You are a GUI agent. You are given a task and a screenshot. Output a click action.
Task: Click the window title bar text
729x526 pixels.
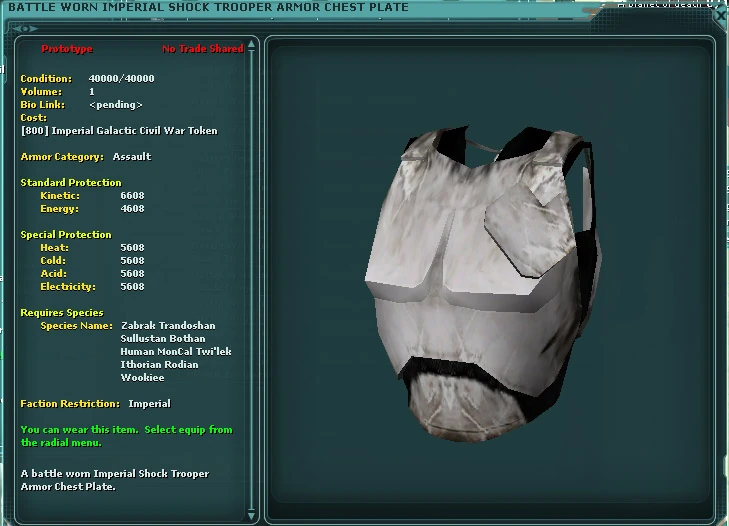click(x=208, y=7)
